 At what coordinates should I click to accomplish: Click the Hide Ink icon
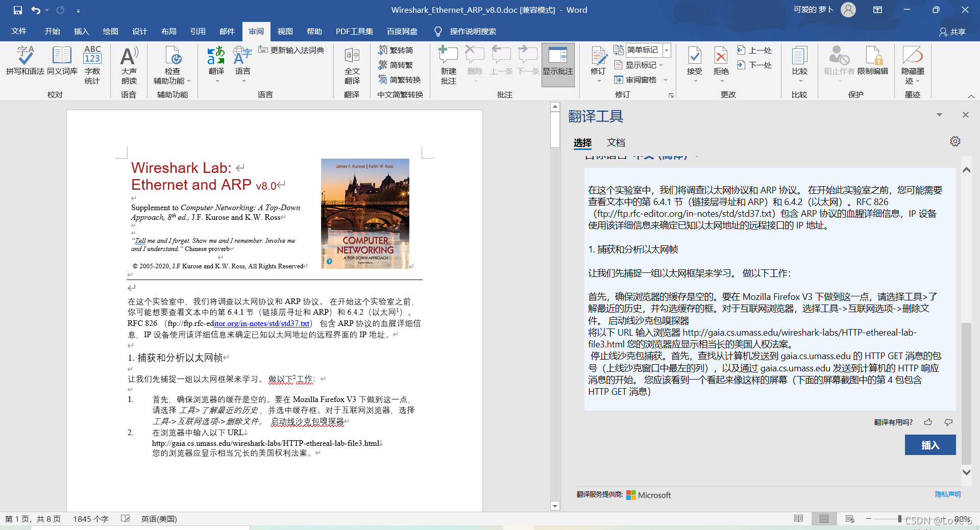click(913, 56)
